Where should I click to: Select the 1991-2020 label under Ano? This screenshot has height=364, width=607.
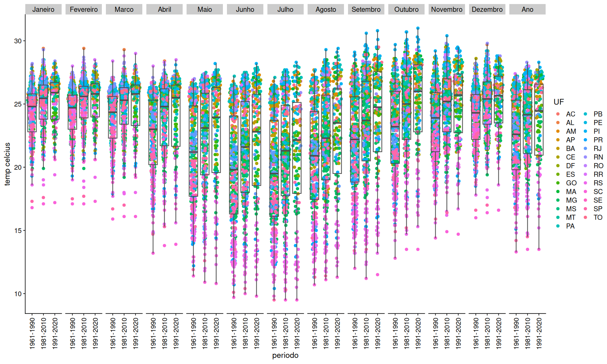pos(539,333)
